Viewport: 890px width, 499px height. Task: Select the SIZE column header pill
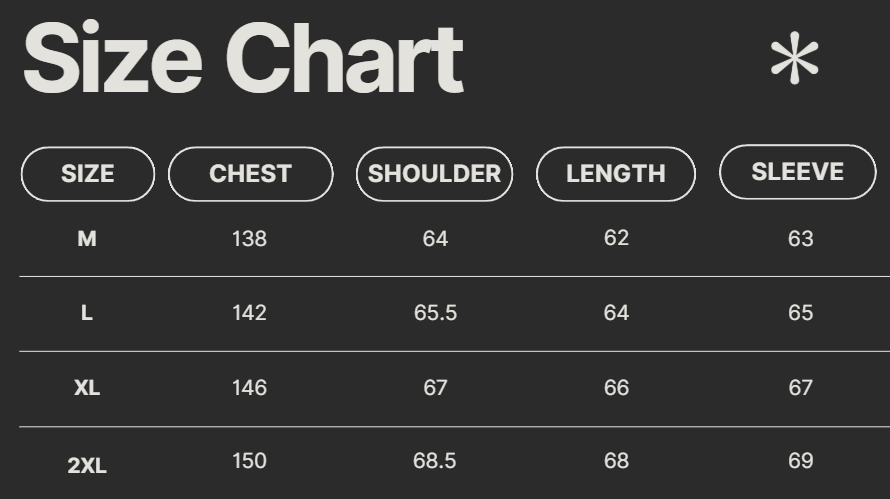88,174
